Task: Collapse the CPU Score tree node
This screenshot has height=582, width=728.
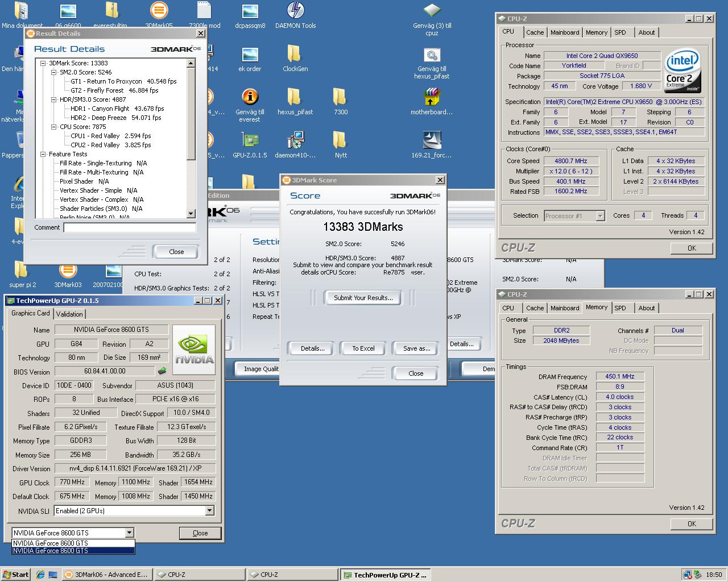Action: 54,127
